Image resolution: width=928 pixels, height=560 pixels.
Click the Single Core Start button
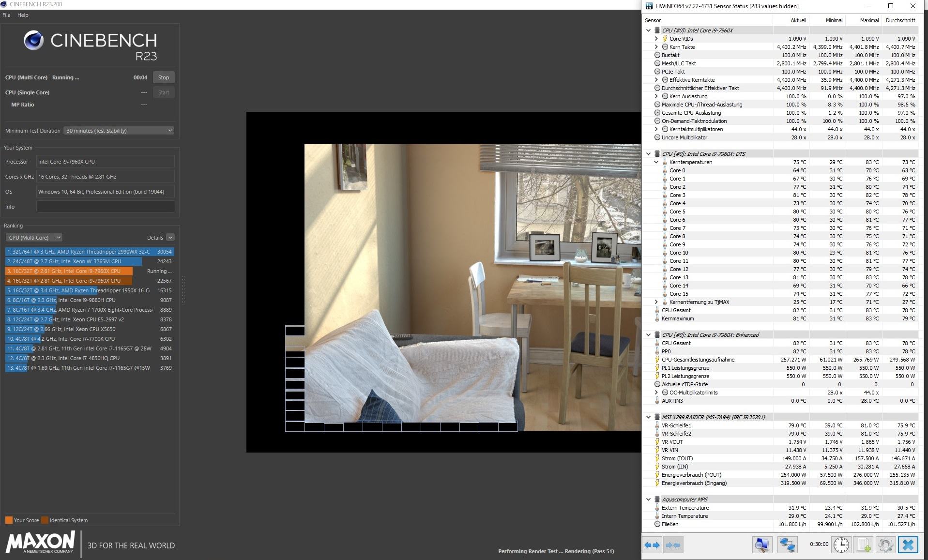click(164, 92)
